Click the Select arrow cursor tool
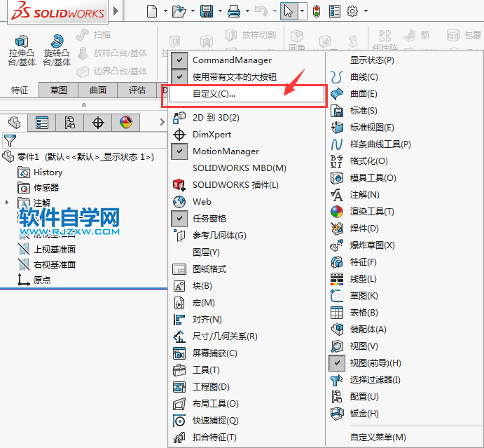Viewport: 484px width, 448px height. tap(289, 11)
